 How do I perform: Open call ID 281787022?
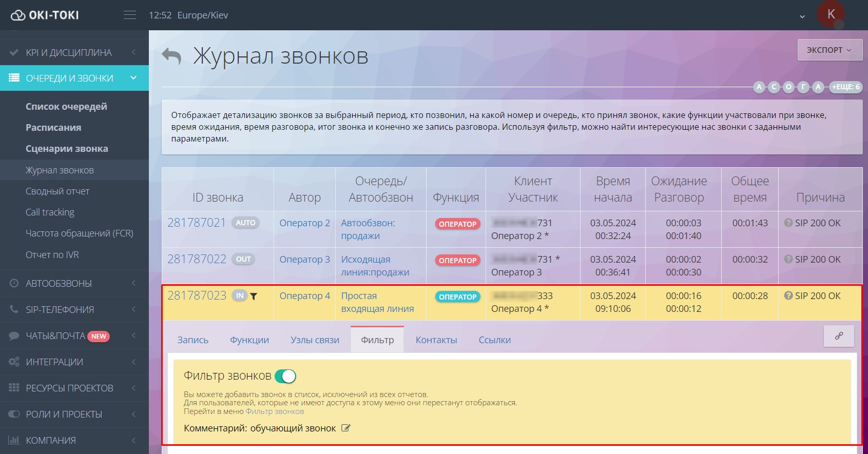coord(197,259)
